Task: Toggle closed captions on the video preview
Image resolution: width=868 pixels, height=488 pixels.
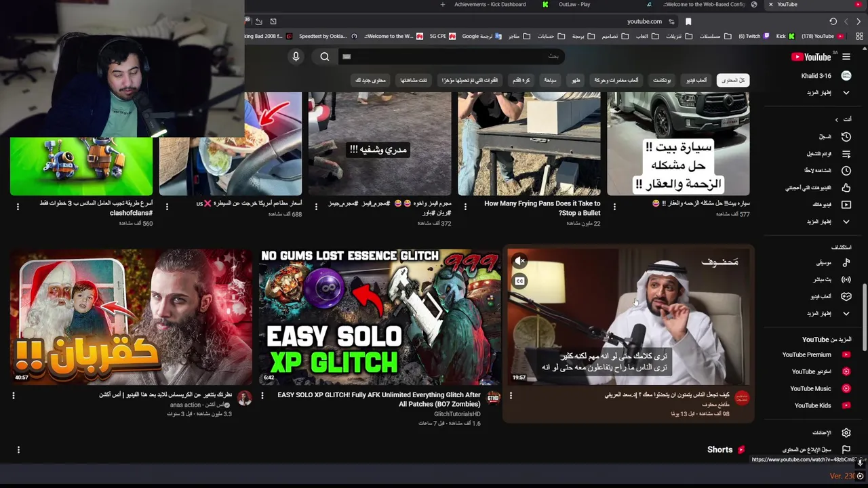Action: [x=520, y=281]
